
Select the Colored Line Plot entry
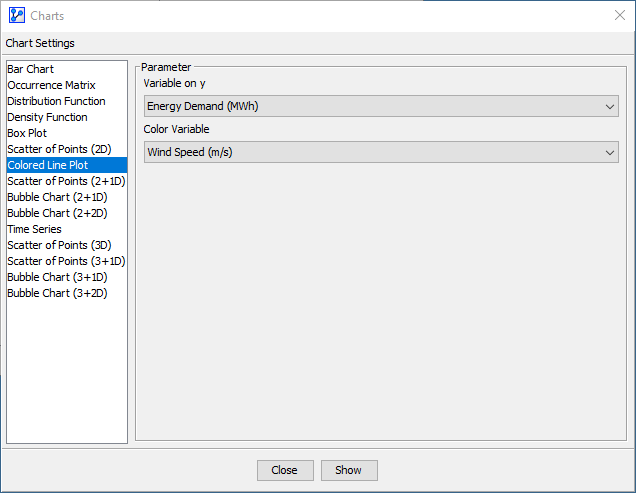click(48, 165)
